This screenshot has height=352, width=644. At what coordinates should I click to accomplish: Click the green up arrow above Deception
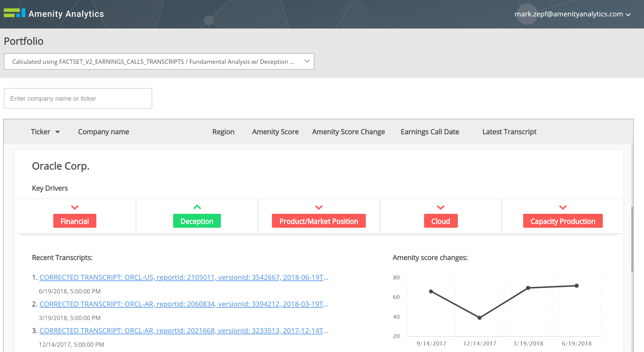coord(197,207)
